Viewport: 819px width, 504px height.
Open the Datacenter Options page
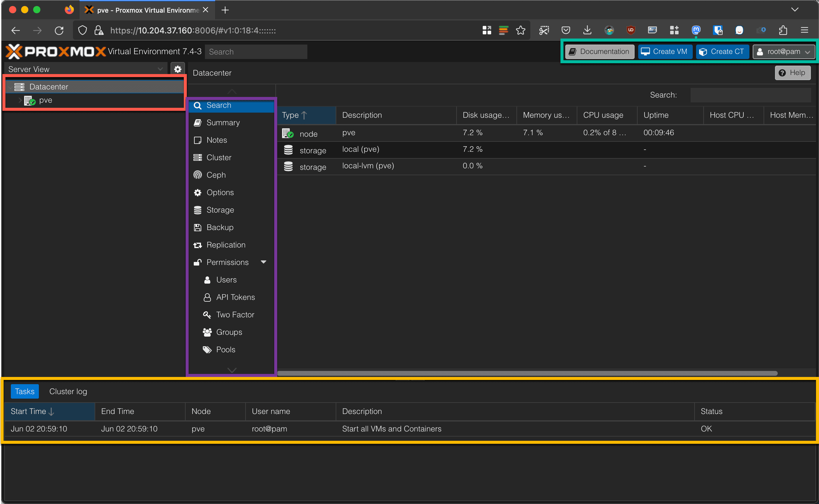click(231, 192)
